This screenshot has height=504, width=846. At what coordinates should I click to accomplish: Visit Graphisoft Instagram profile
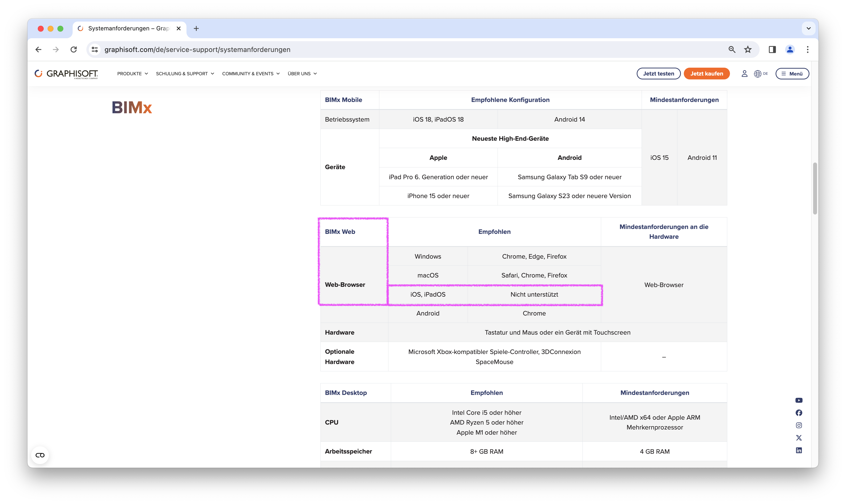799,425
